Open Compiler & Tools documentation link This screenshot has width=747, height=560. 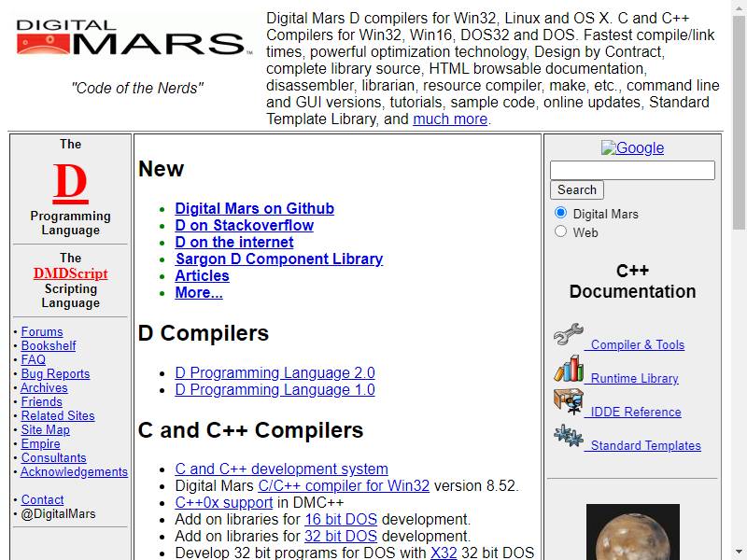[638, 344]
